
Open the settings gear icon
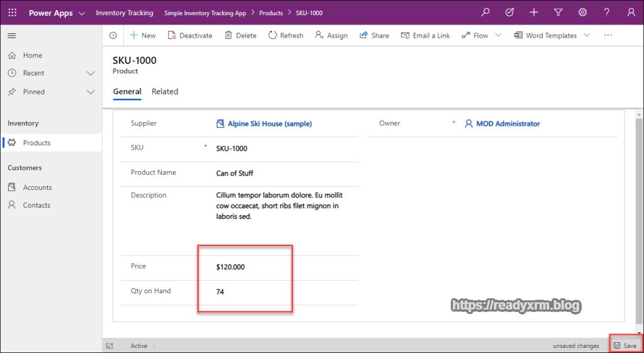582,13
